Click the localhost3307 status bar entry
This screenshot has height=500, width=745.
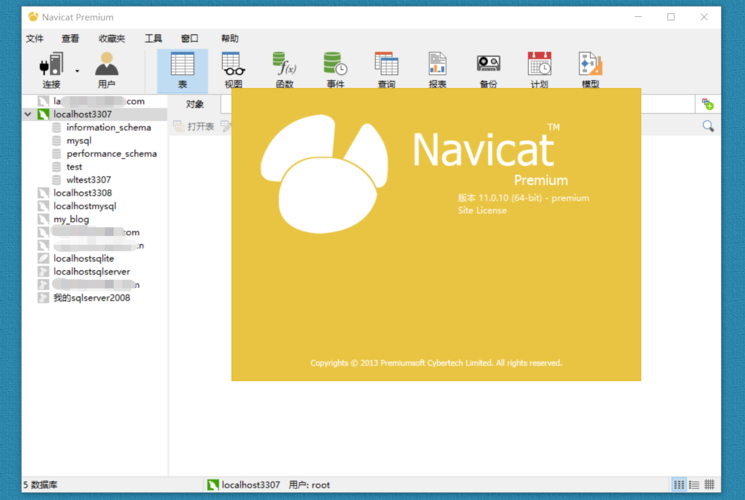[x=244, y=485]
